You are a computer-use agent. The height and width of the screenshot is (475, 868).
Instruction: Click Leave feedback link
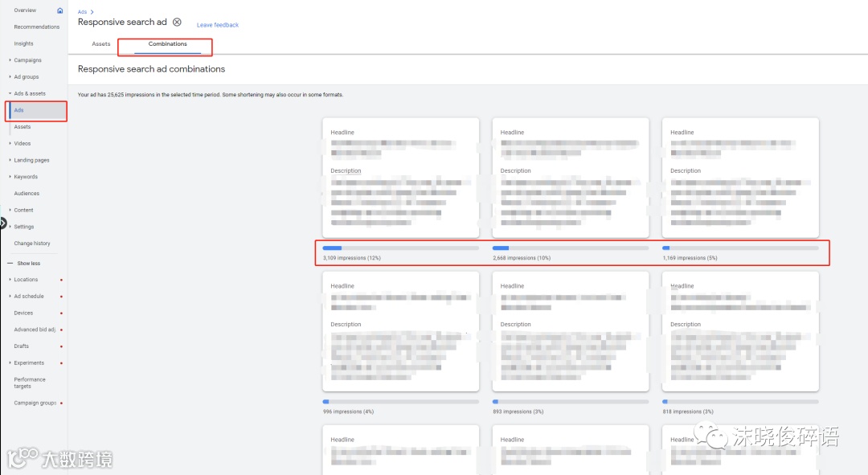(x=218, y=25)
